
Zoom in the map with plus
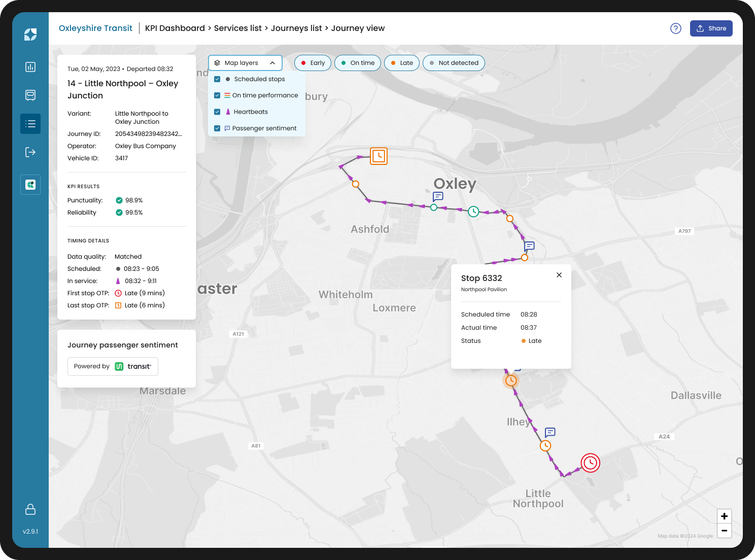[725, 516]
